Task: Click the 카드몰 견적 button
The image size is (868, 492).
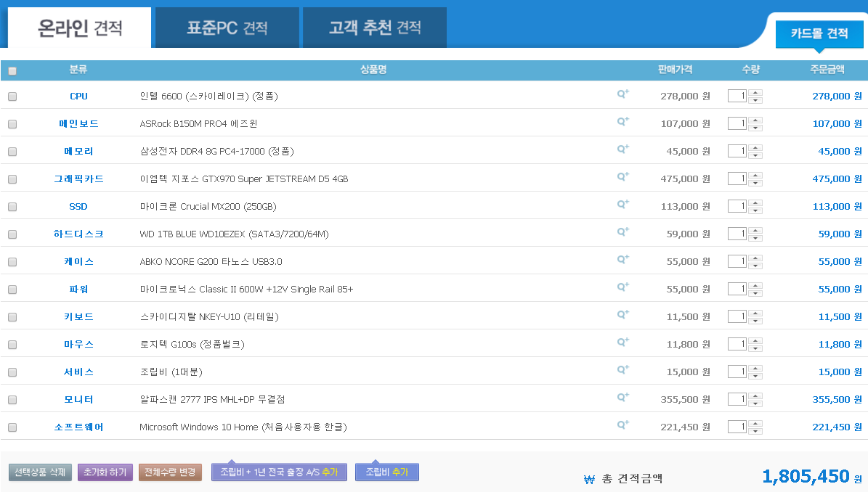Action: pyautogui.click(x=819, y=34)
